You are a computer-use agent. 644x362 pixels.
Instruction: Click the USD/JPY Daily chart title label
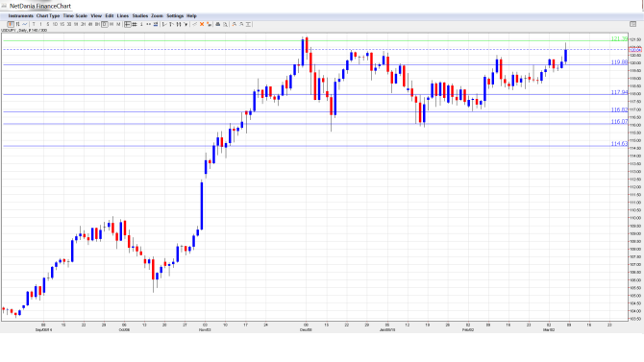coord(24,31)
